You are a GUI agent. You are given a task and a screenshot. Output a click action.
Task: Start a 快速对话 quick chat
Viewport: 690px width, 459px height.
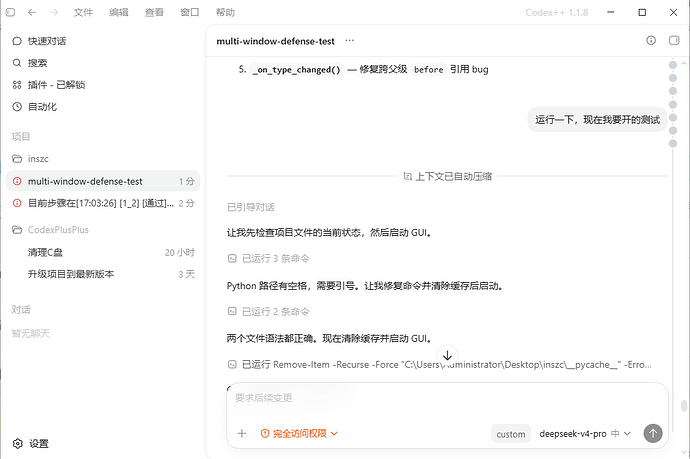(x=103, y=41)
